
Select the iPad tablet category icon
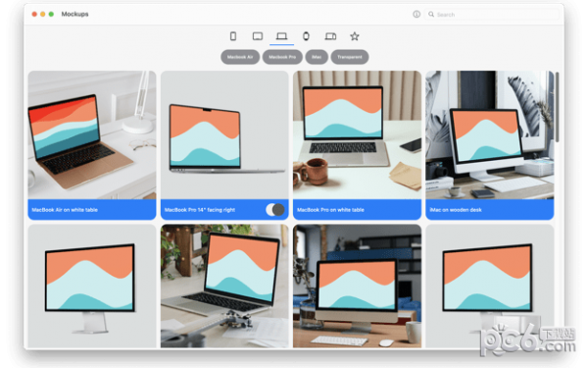coord(257,36)
